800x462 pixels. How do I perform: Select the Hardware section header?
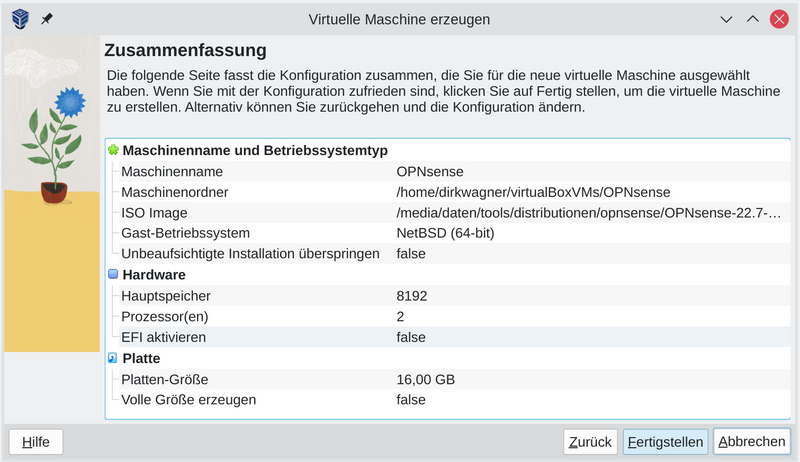154,275
